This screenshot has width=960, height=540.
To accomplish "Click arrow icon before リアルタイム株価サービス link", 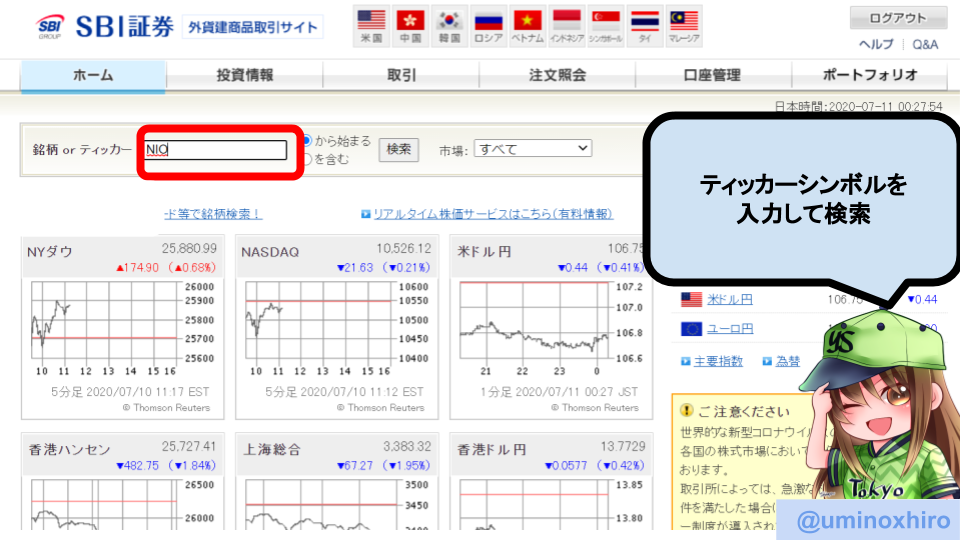I will (366, 214).
